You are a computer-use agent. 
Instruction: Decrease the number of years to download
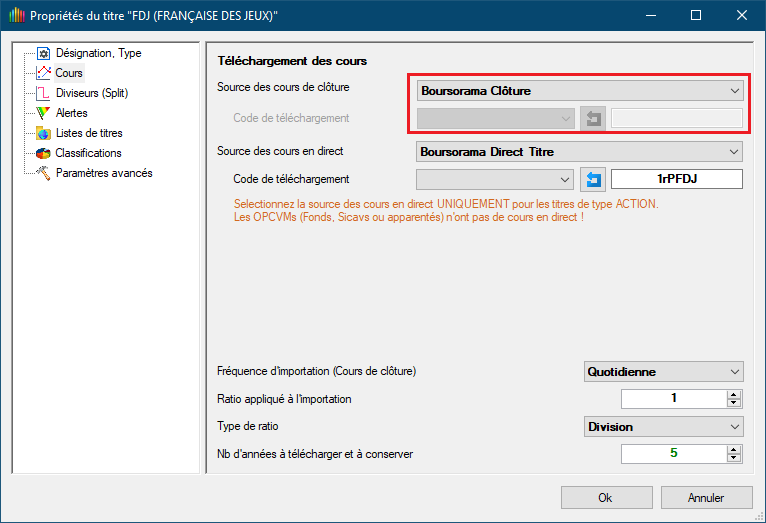(734, 458)
